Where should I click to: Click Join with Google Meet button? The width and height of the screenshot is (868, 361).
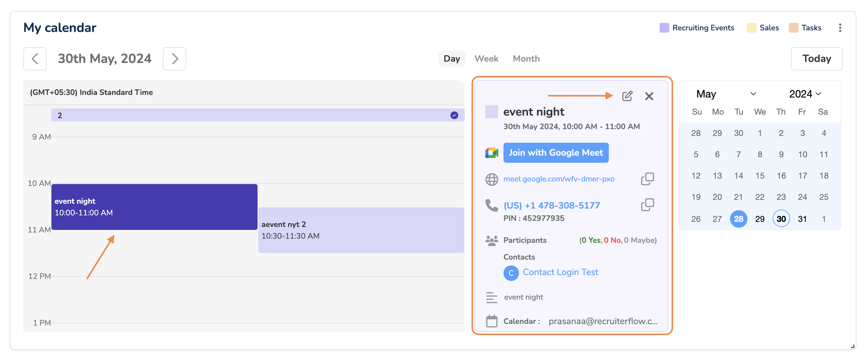pos(555,153)
